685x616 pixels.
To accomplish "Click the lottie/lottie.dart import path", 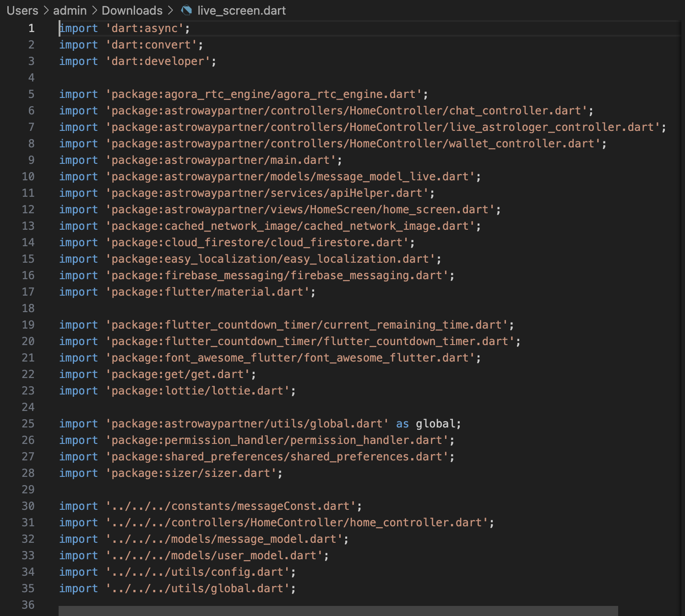I will 198,391.
